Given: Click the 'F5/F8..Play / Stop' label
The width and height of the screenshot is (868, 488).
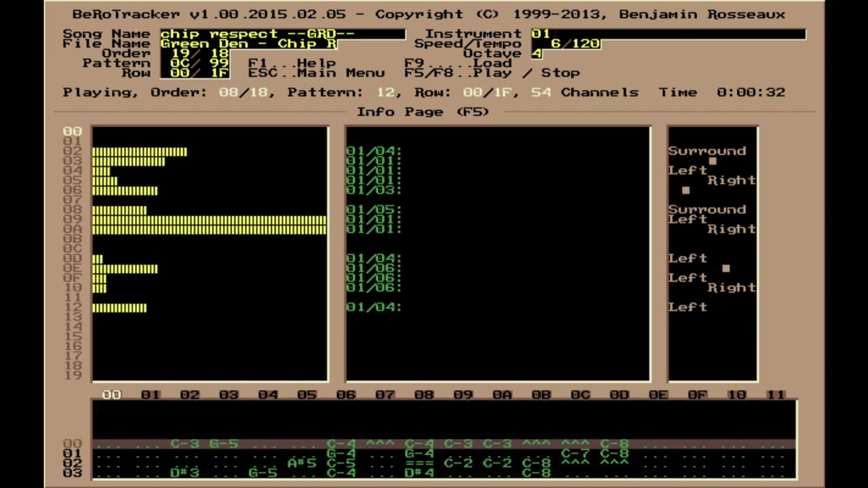Looking at the screenshot, I should [x=492, y=73].
